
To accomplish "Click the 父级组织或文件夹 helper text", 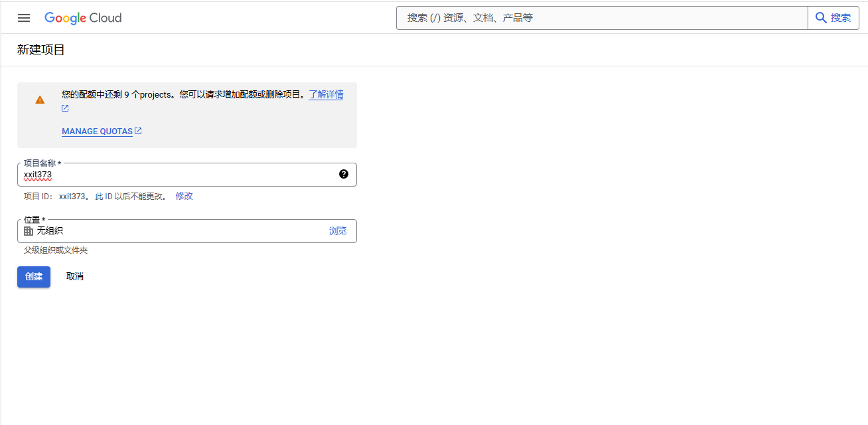I will [56, 250].
